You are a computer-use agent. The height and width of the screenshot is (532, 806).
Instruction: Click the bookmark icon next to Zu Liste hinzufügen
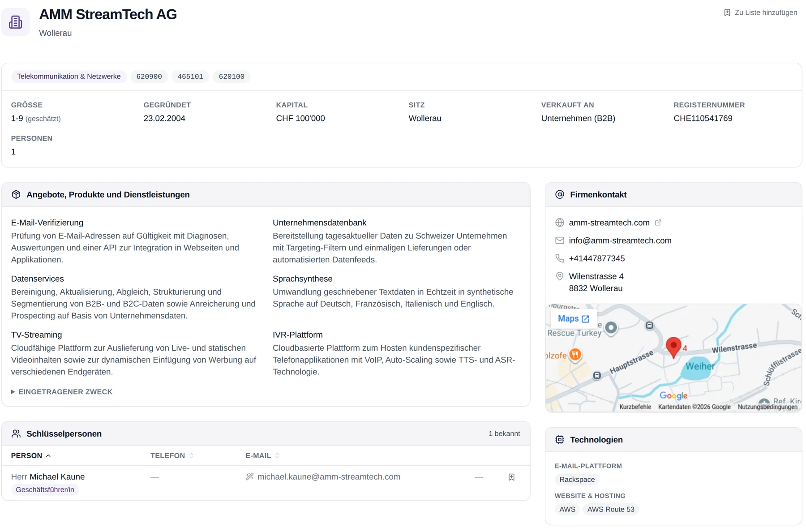pyautogui.click(x=727, y=13)
